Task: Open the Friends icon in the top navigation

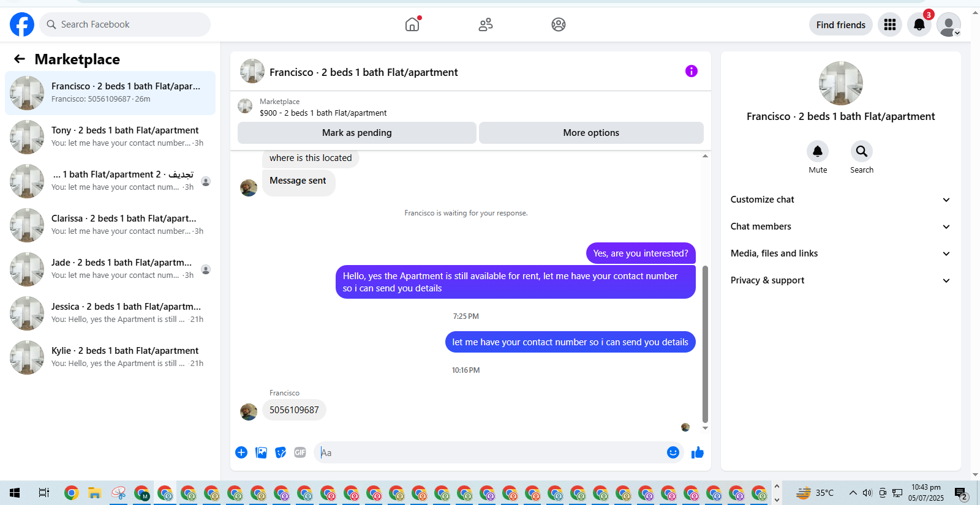Action: [486, 24]
